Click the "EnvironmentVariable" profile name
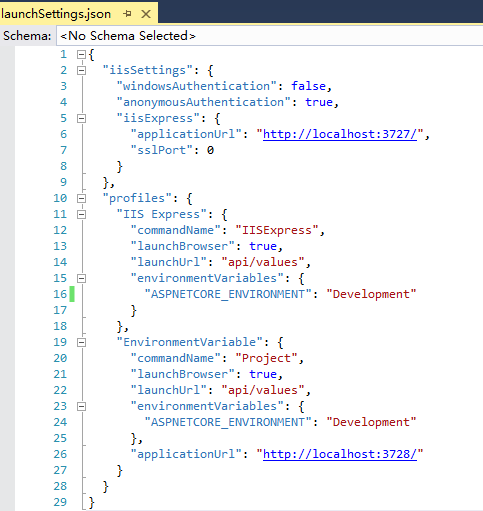 click(190, 342)
